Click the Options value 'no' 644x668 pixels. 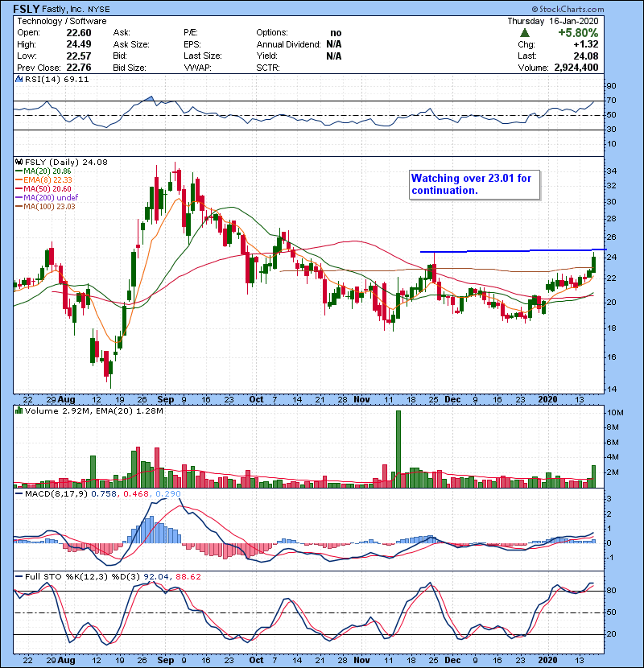pyautogui.click(x=336, y=33)
